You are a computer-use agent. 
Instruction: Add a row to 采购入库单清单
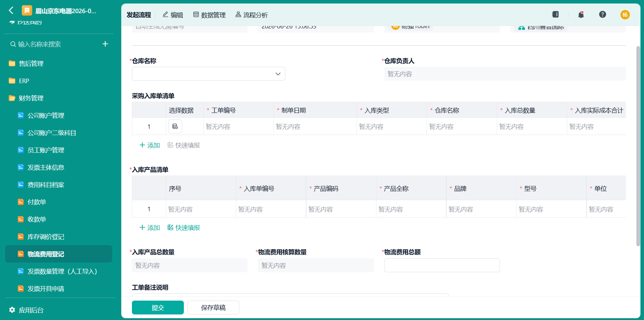click(x=150, y=145)
